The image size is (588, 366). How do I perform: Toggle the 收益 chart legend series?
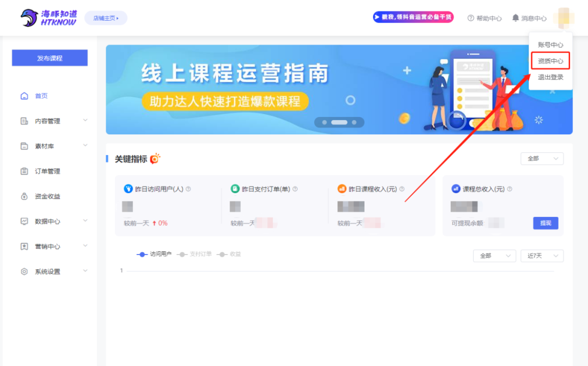tap(229, 254)
